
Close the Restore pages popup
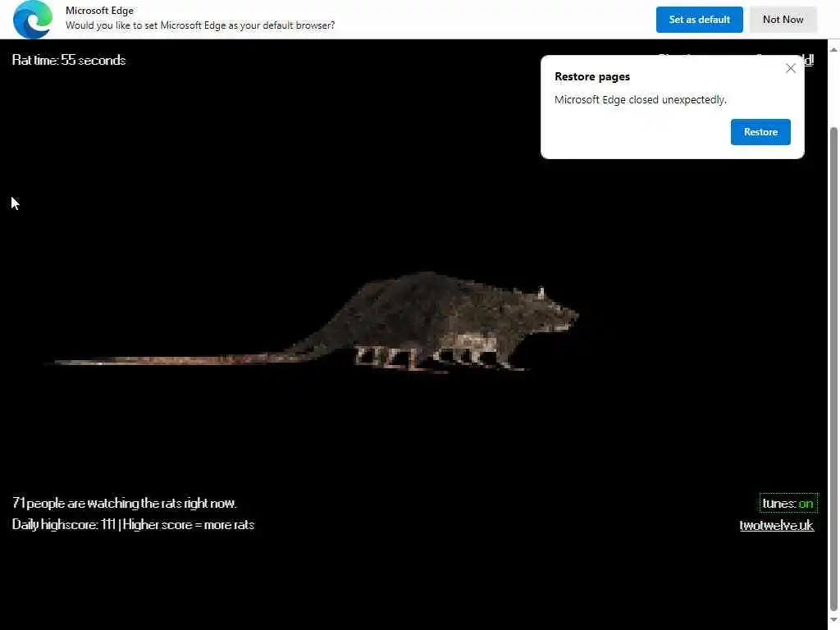[790, 68]
